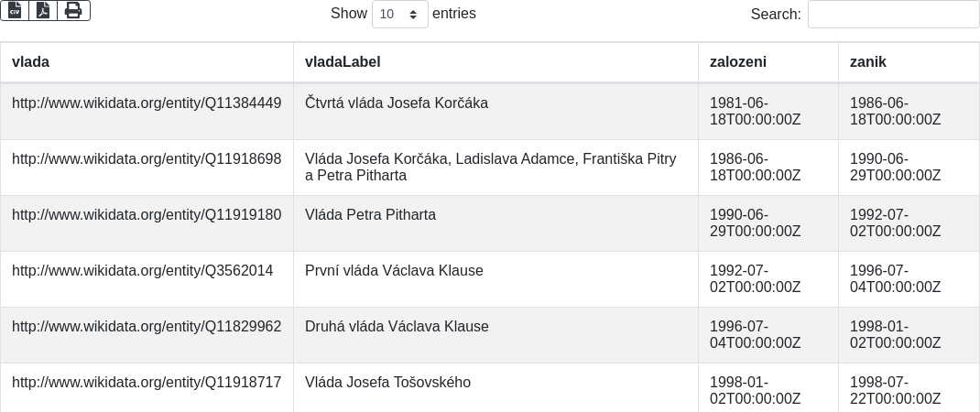Select the Vláda Petra Pitharta cell
980x412 pixels.
coord(370,215)
